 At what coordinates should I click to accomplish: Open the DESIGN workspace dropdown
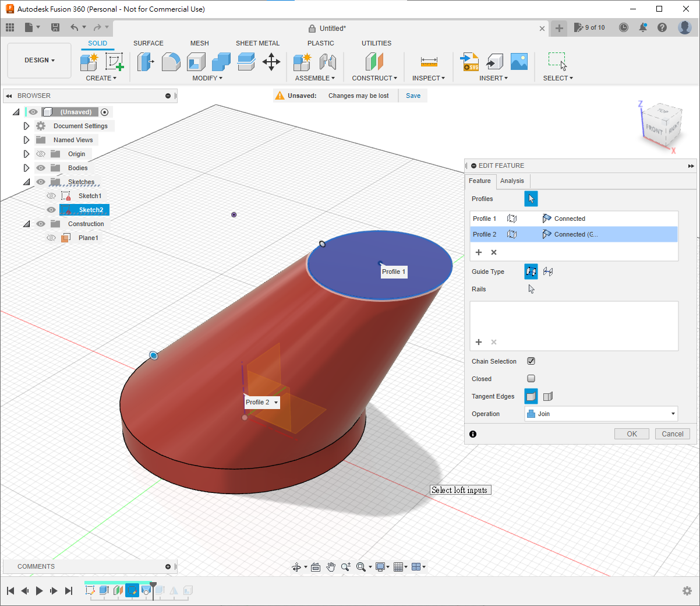(x=40, y=60)
